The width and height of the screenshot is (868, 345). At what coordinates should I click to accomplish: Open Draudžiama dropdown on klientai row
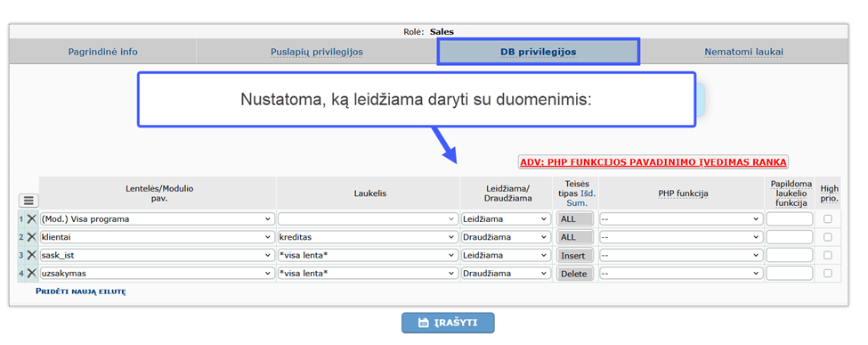(x=506, y=237)
